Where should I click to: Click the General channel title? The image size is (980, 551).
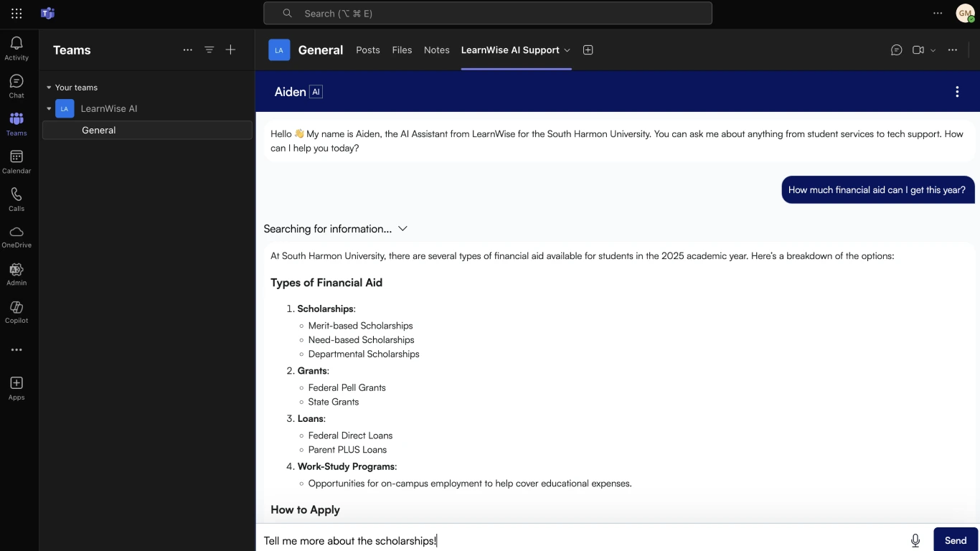pos(321,50)
